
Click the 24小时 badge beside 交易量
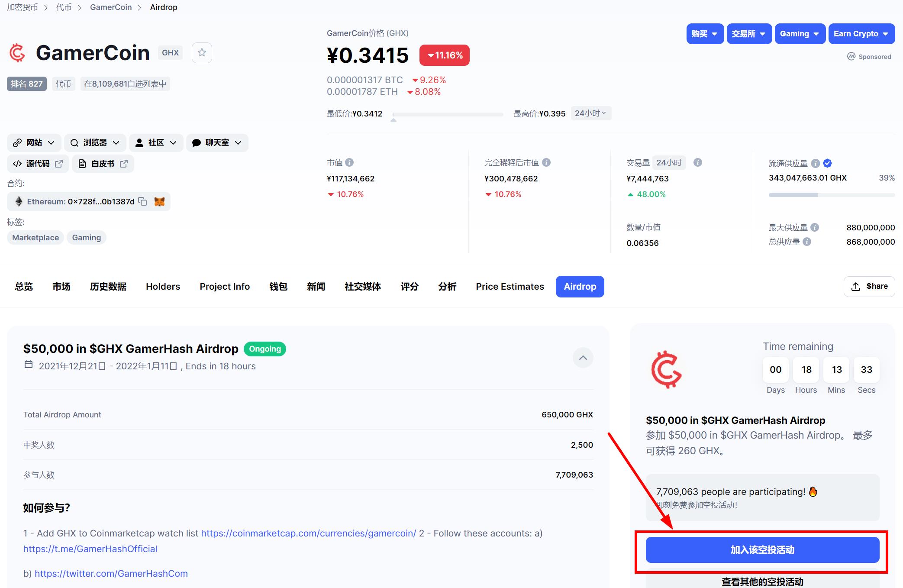(x=669, y=162)
